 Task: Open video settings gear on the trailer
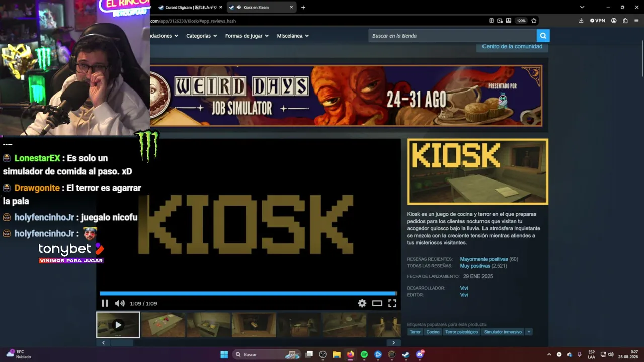pyautogui.click(x=362, y=303)
